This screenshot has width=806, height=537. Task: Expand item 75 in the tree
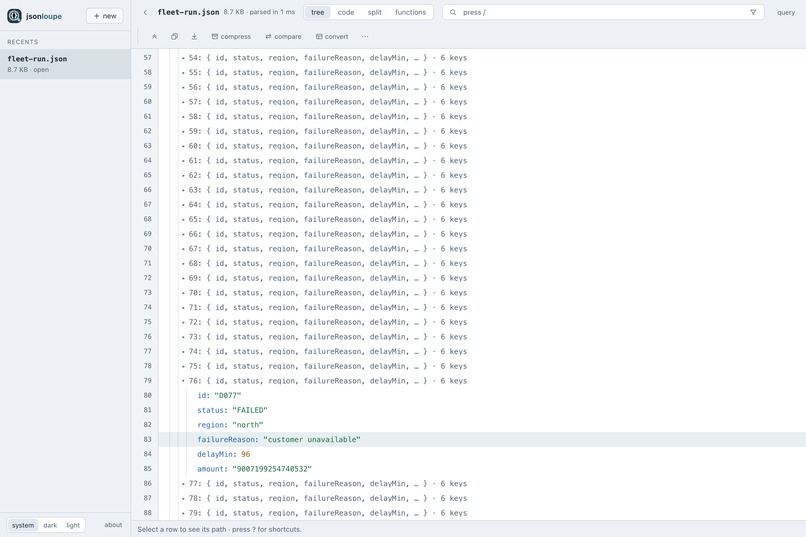pos(183,366)
